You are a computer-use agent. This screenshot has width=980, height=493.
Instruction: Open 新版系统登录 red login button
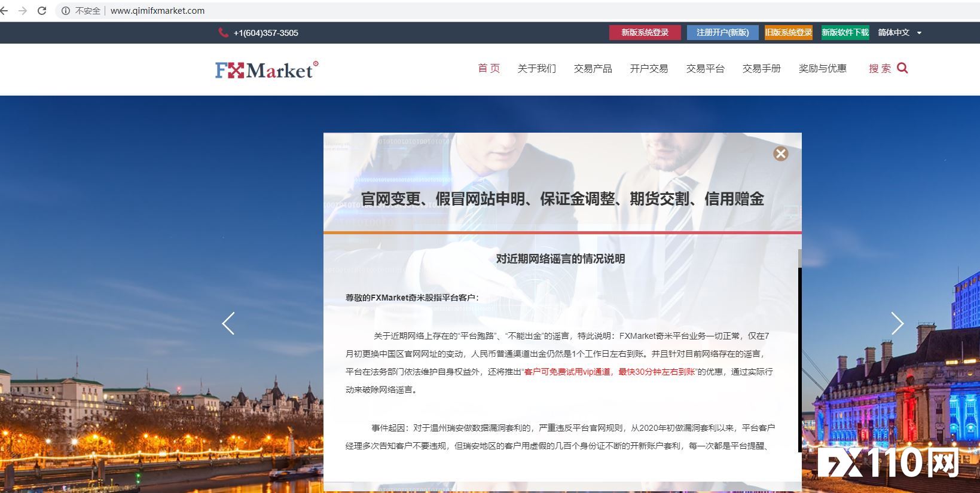click(645, 32)
